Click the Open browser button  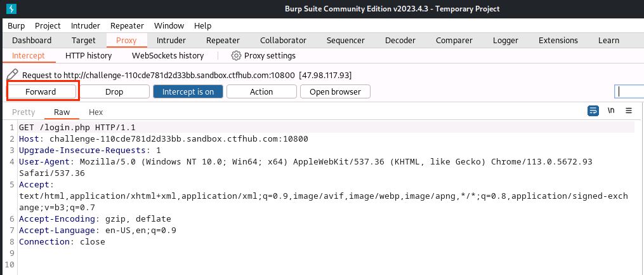(335, 91)
